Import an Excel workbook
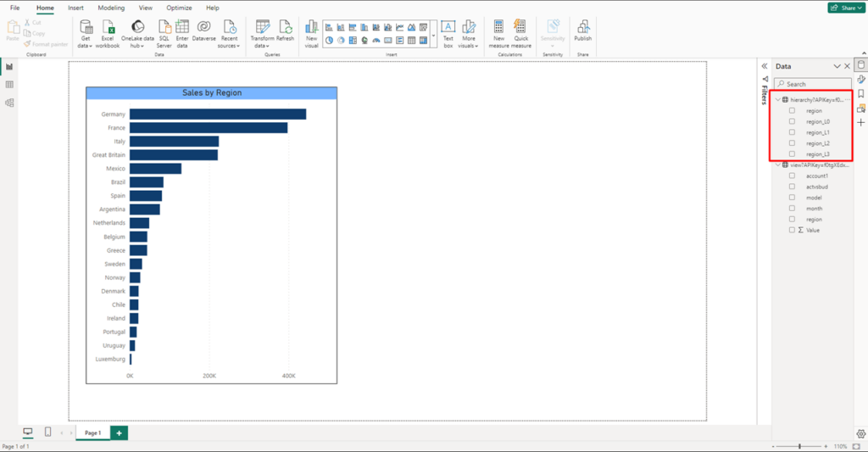 (108, 34)
